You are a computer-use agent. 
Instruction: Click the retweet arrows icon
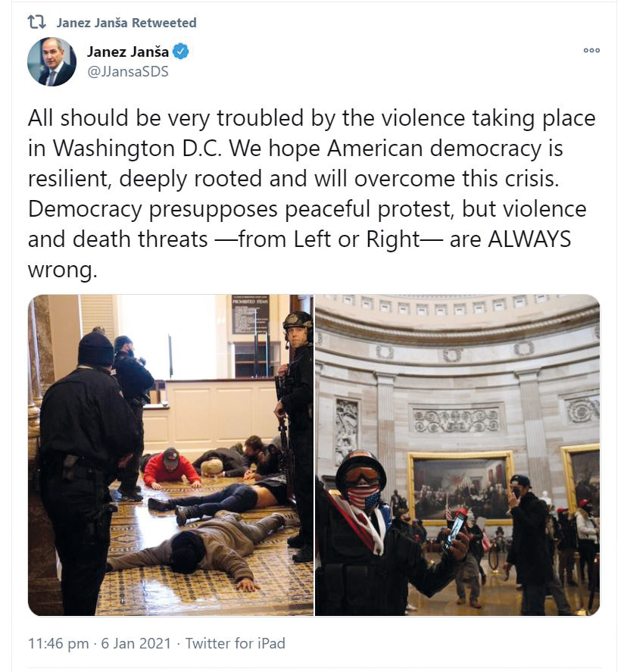[x=37, y=22]
